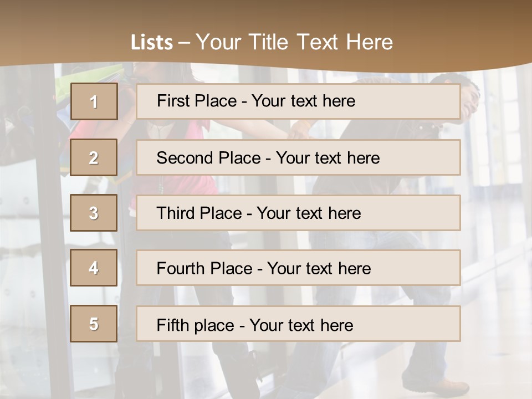Image resolution: width=532 pixels, height=399 pixels.
Task: Click 'Your text here' in second row
Action: [x=328, y=158]
